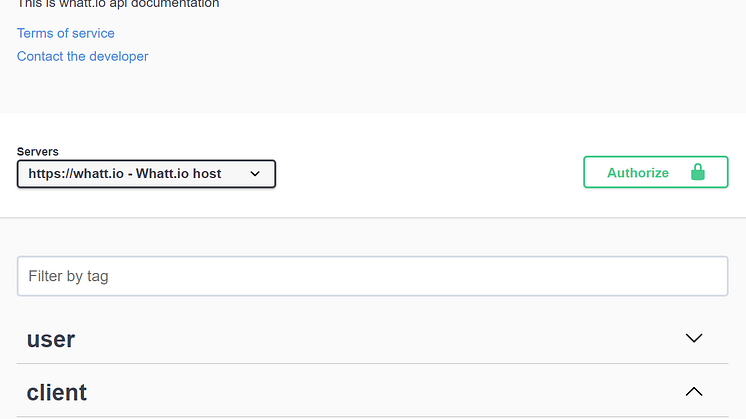Expand the user section with its chevron

tap(694, 338)
